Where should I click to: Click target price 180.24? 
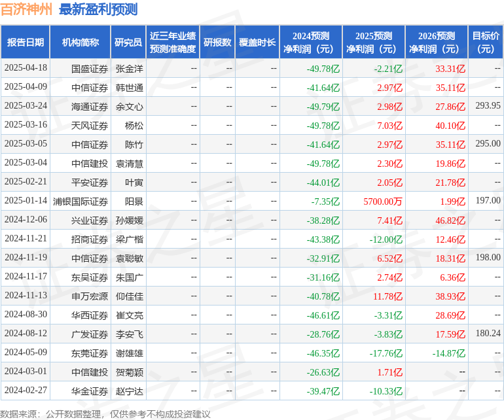point(488,333)
